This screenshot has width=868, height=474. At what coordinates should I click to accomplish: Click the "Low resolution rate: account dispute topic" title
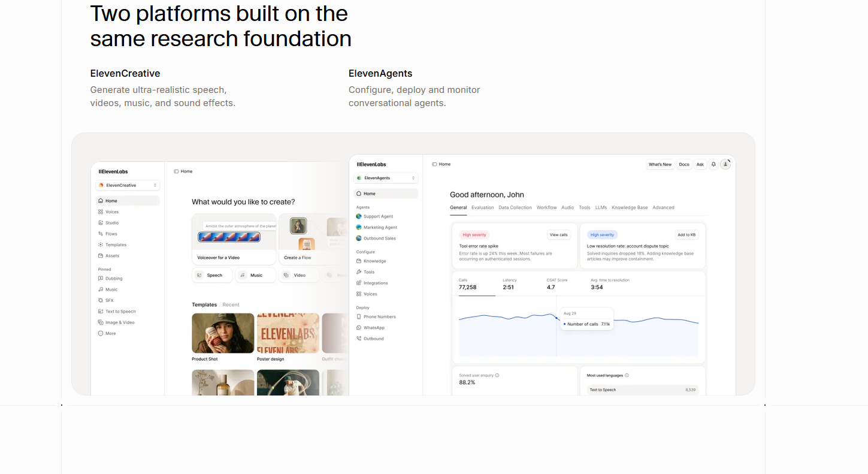click(628, 246)
